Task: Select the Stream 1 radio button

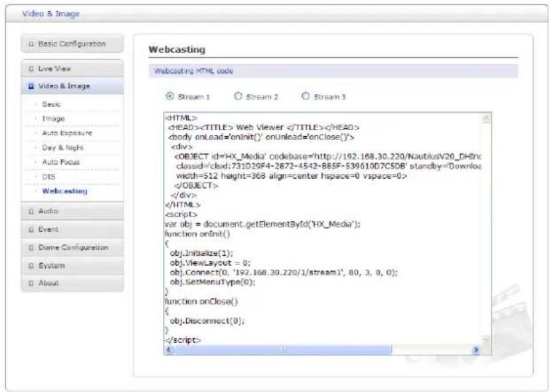Action: tap(169, 96)
